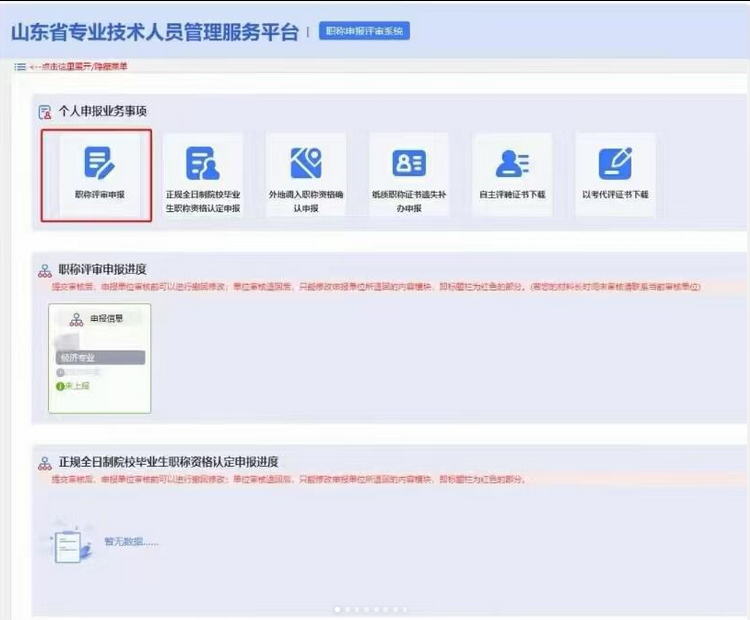Click 正规全日制院校毕业生职称资格认定申报进度 heading
The height and width of the screenshot is (620, 750).
coord(168,462)
